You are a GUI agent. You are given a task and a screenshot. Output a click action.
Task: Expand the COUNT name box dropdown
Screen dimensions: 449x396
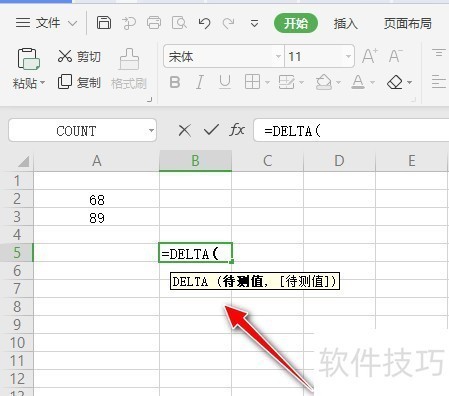151,130
